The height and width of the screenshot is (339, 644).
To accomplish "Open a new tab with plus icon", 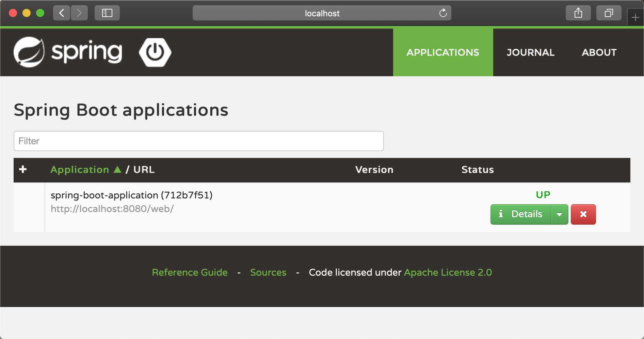I will pyautogui.click(x=635, y=17).
